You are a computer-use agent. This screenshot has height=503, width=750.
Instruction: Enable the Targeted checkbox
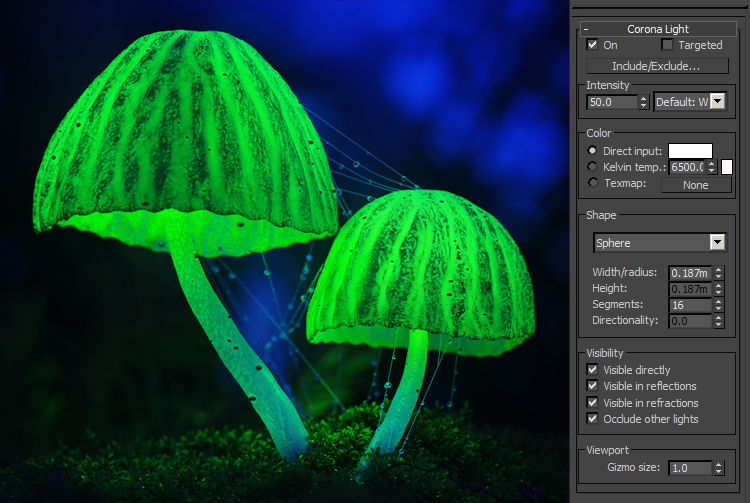667,44
